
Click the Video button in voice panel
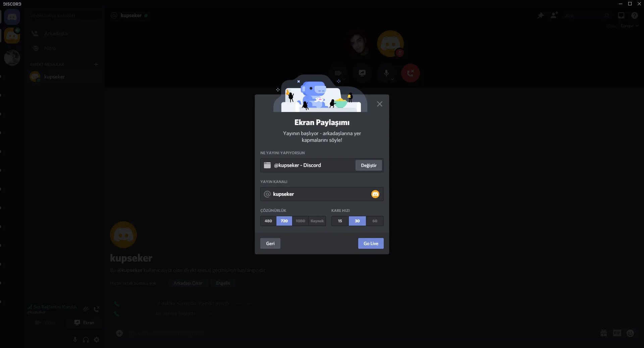45,323
